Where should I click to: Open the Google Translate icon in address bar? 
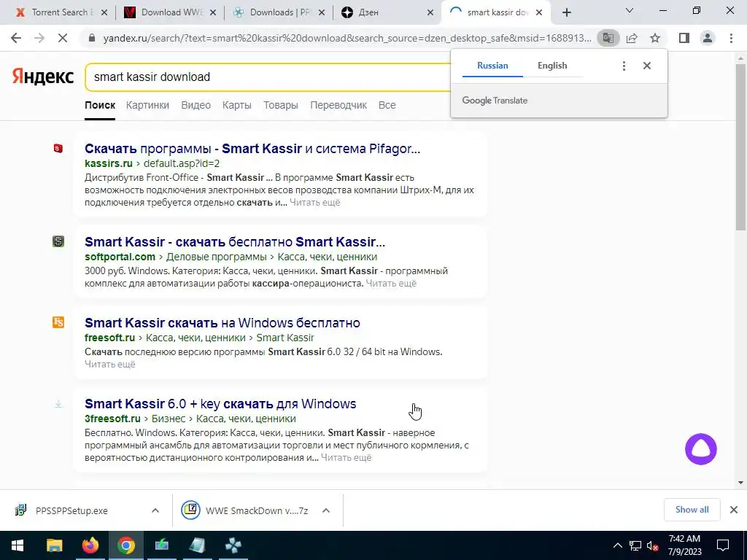608,38
